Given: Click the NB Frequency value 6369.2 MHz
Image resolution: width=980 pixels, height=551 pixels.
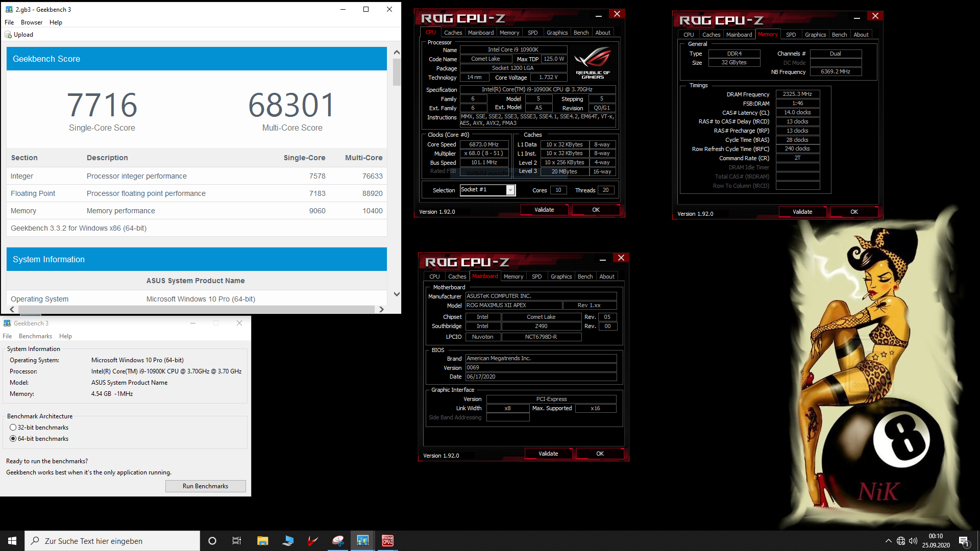Looking at the screenshot, I should point(836,71).
